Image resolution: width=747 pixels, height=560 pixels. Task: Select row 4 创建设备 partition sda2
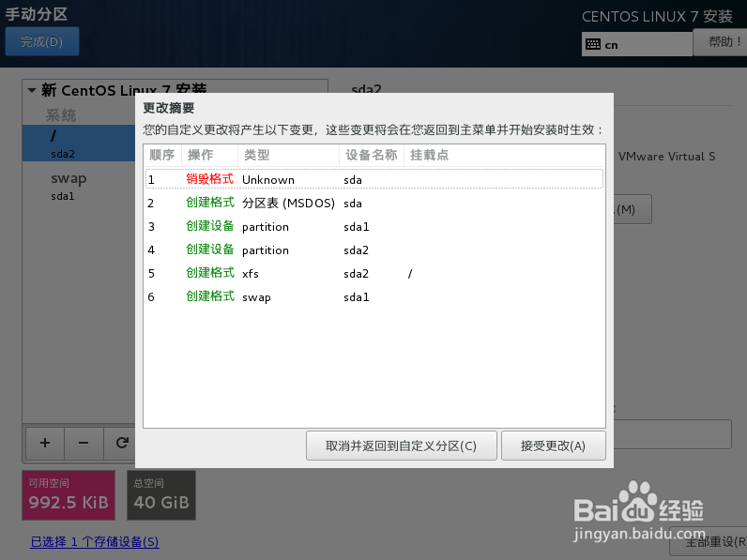374,250
